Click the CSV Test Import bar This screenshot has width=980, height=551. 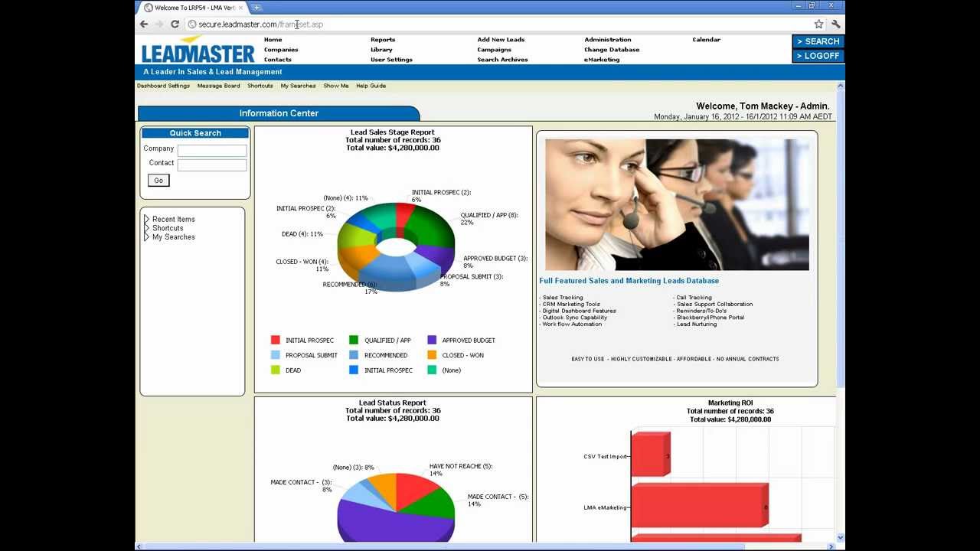click(651, 456)
